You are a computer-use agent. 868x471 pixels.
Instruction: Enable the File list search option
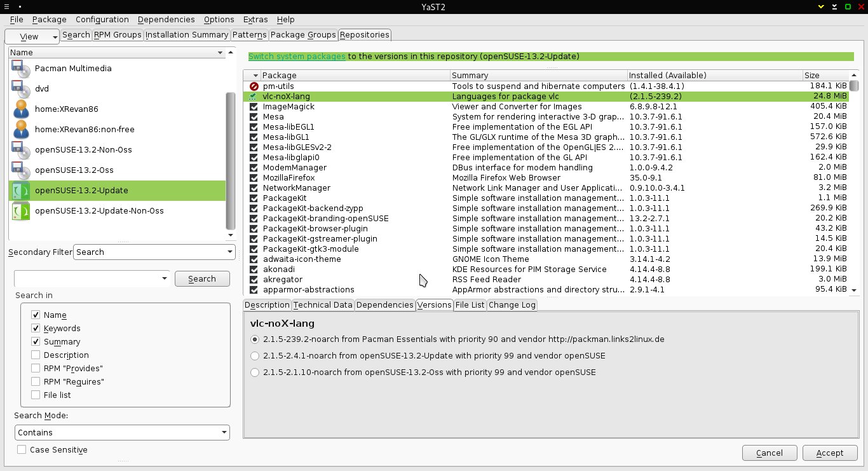[x=36, y=395]
